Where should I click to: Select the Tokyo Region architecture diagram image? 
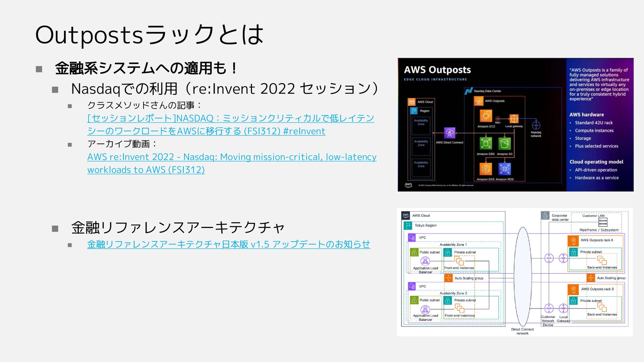coord(515,272)
